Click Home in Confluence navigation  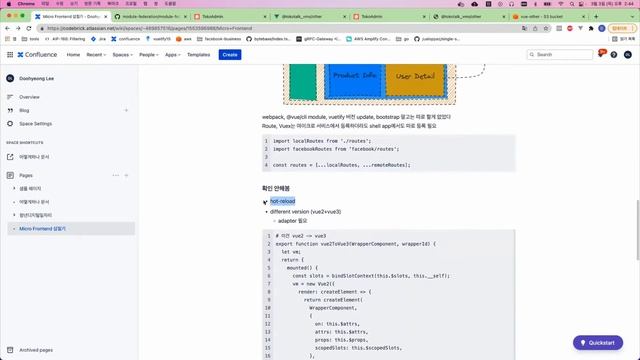click(73, 55)
